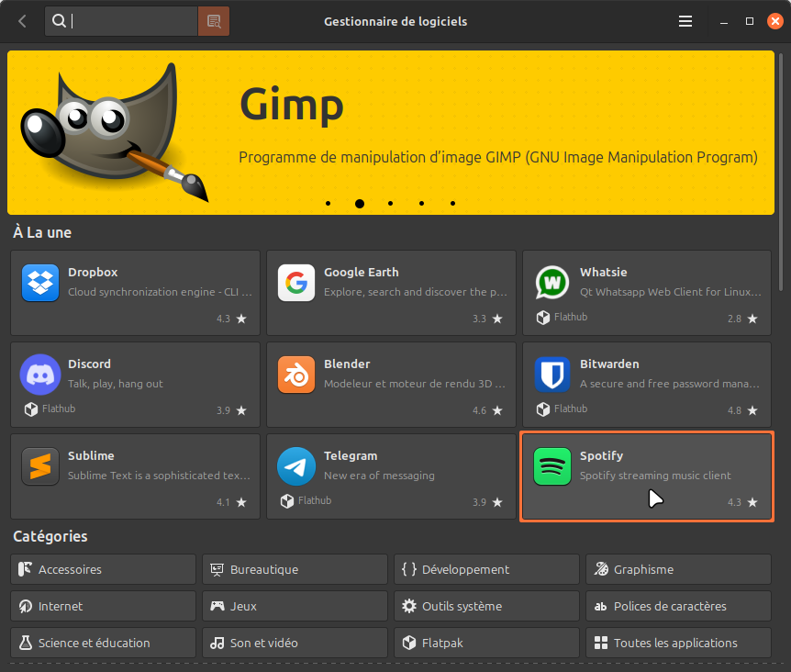Open the Internet category
The image size is (791, 672).
(x=104, y=606)
